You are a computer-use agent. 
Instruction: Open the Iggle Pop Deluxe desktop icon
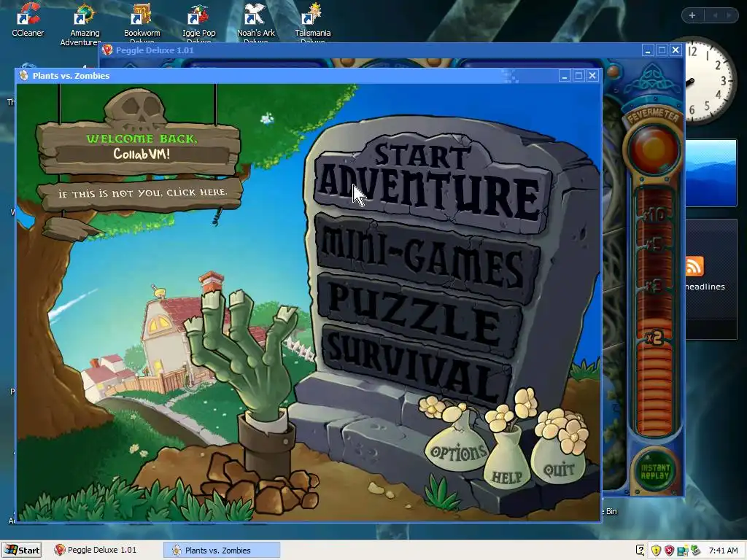point(198,23)
